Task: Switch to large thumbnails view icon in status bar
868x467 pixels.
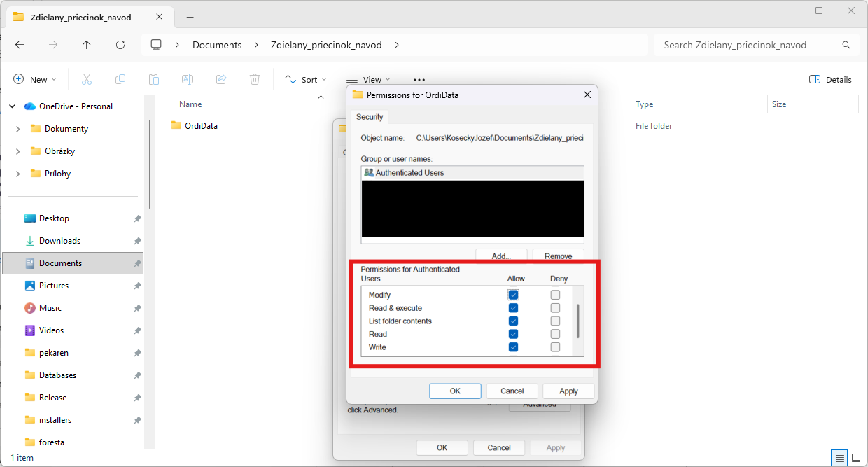Action: 856,458
